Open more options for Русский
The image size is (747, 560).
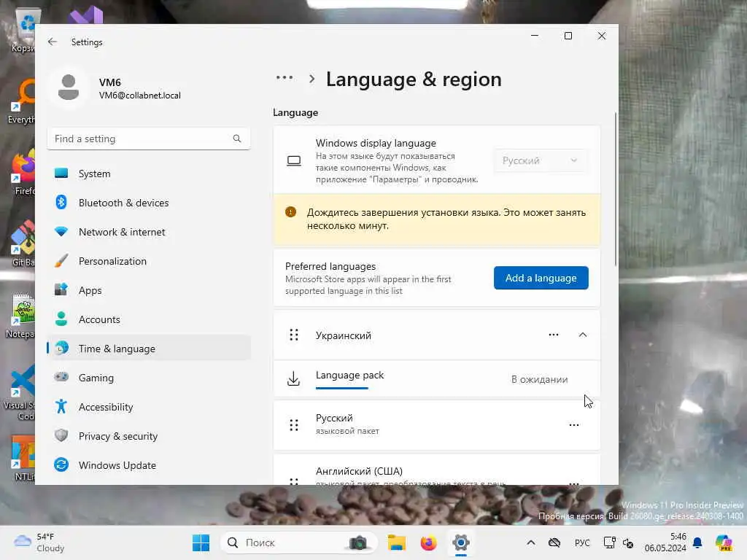point(574,425)
